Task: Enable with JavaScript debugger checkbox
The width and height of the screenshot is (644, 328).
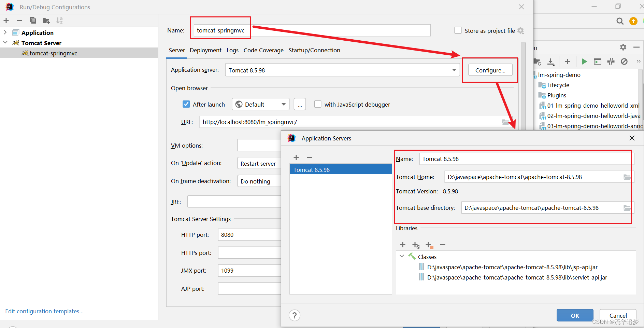Action: pyautogui.click(x=318, y=104)
